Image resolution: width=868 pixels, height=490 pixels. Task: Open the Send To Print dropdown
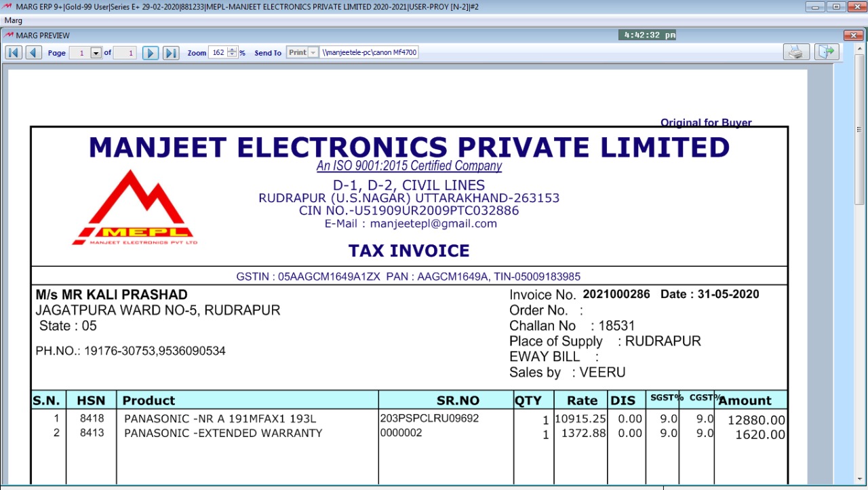(313, 52)
